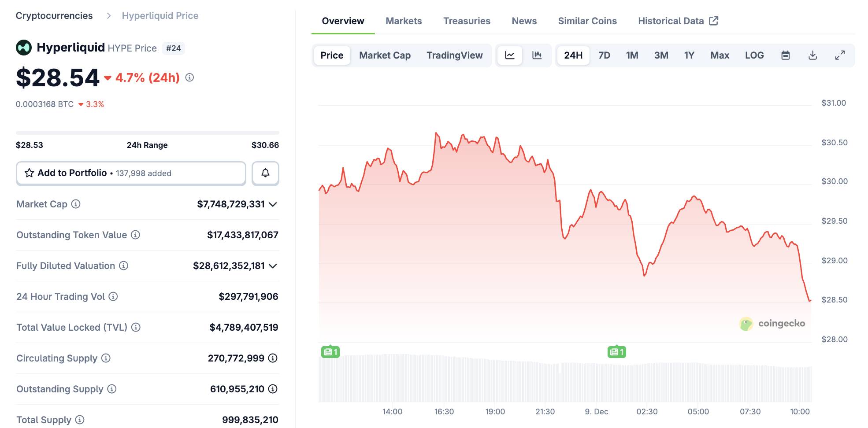
Task: Click the first green news marker on chart
Action: click(330, 352)
